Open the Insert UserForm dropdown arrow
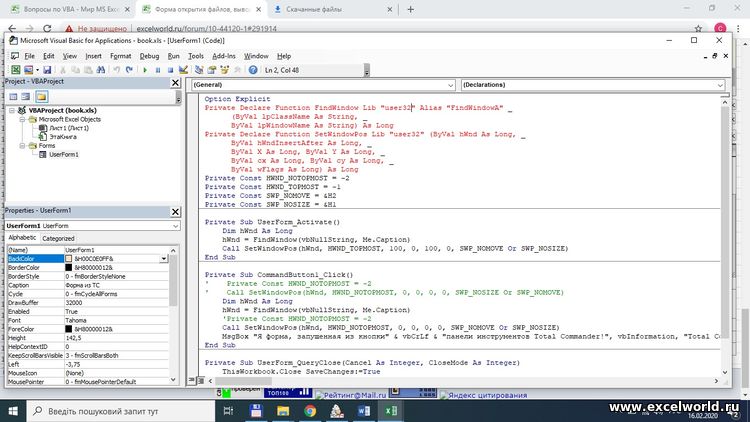This screenshot has width=750, height=422. 37,70
